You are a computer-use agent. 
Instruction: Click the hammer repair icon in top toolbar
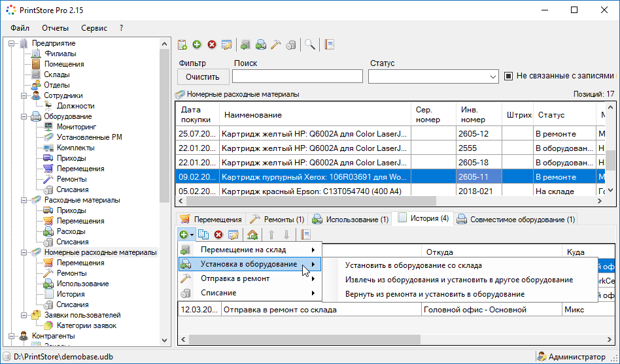pyautogui.click(x=276, y=44)
